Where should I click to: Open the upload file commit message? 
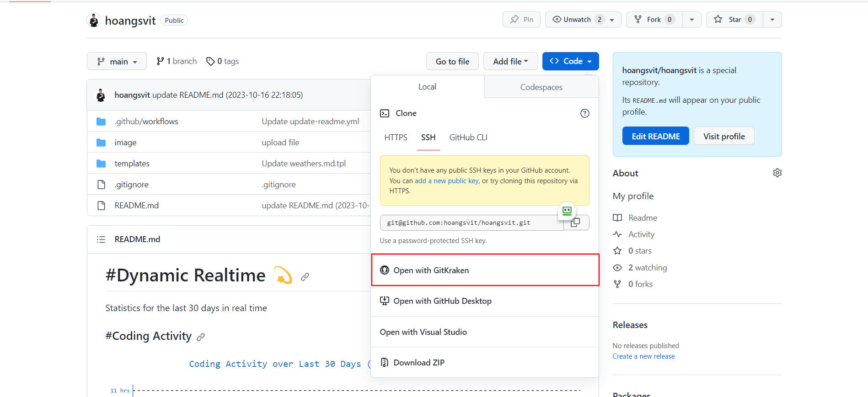point(280,143)
